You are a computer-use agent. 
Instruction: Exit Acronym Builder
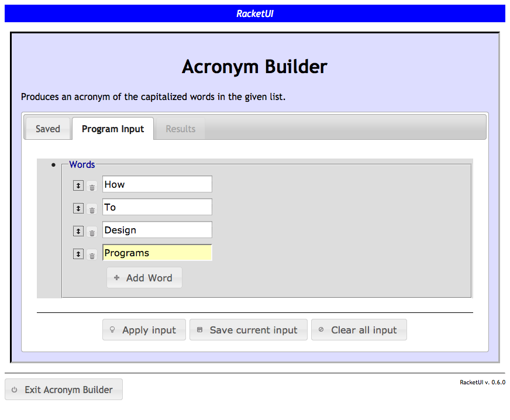(64, 390)
